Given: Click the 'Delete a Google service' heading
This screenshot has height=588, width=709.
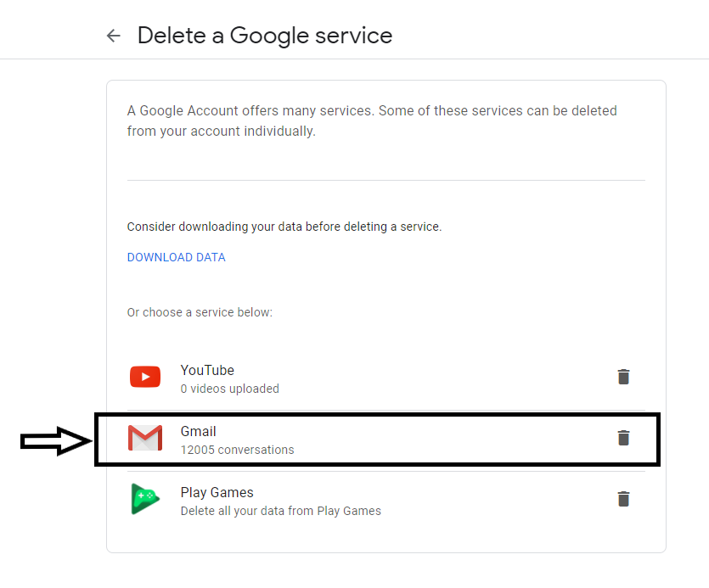Looking at the screenshot, I should pyautogui.click(x=265, y=36).
